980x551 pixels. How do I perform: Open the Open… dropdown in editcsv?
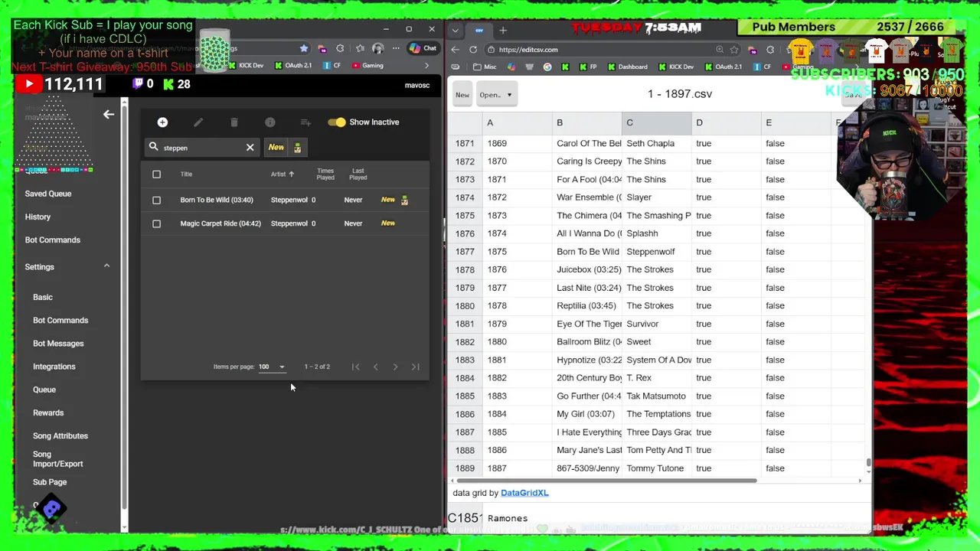point(496,95)
